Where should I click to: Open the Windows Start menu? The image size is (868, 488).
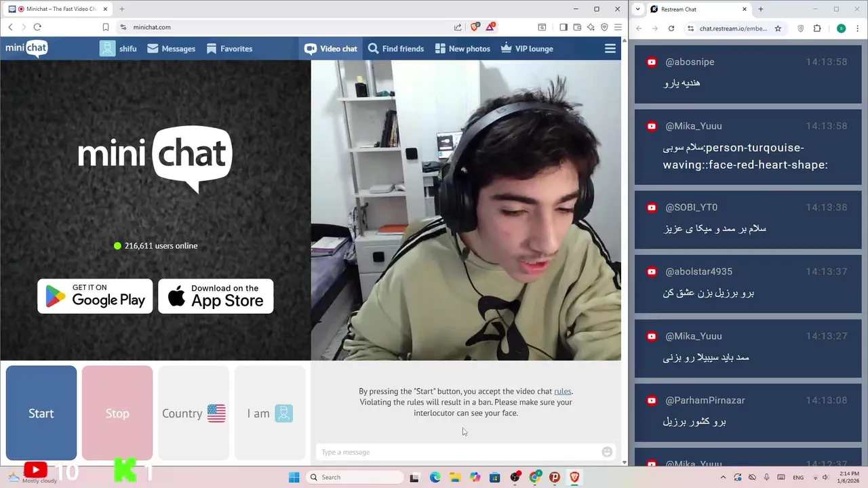click(x=294, y=477)
